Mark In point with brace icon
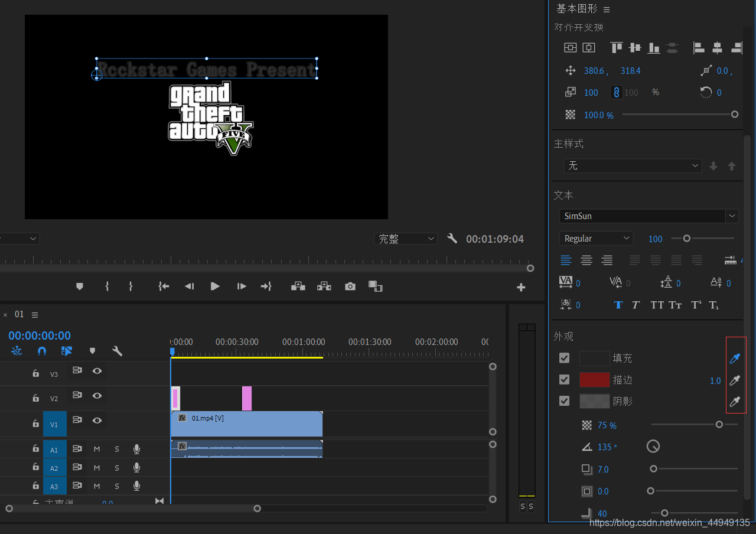756x534 pixels. pos(107,286)
